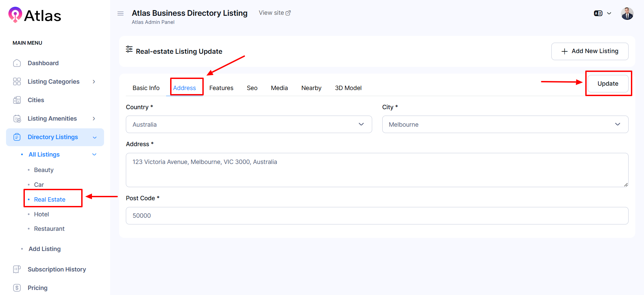Click the Cities building icon
This screenshot has width=644, height=295.
(x=17, y=100)
